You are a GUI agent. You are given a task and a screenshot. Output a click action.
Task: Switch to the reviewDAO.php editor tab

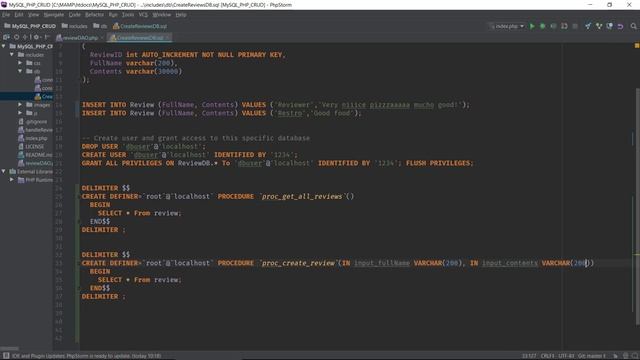(80, 38)
